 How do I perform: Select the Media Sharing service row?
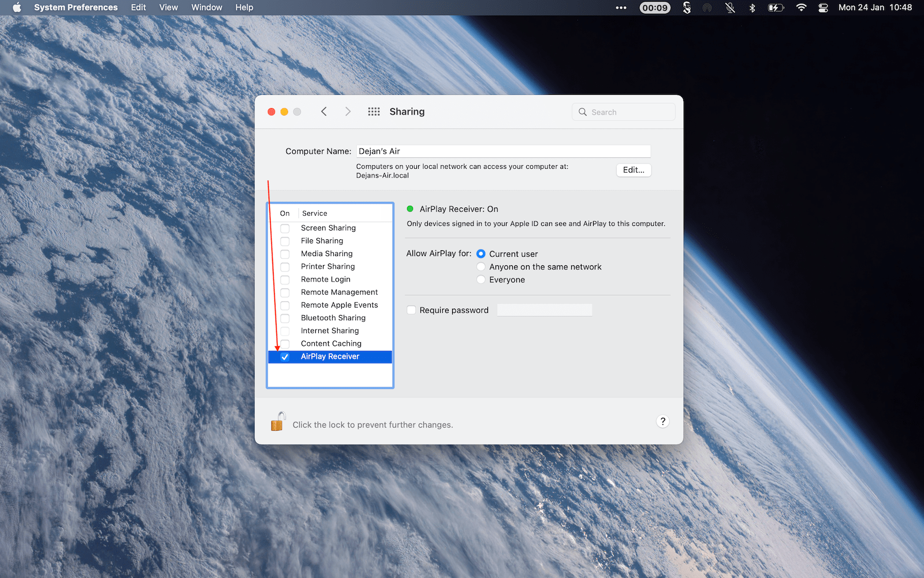(330, 254)
